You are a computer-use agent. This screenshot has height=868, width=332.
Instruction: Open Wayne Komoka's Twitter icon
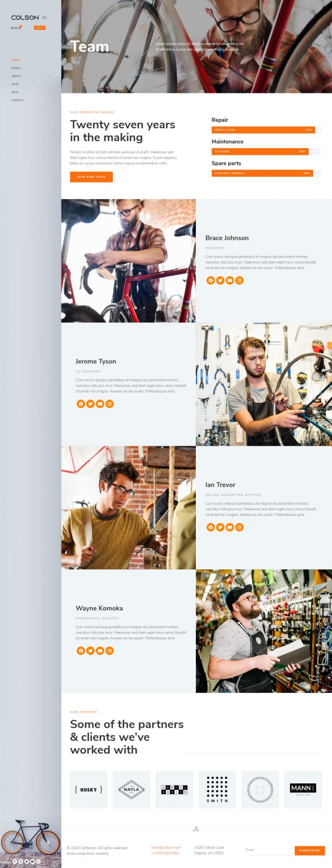90,651
